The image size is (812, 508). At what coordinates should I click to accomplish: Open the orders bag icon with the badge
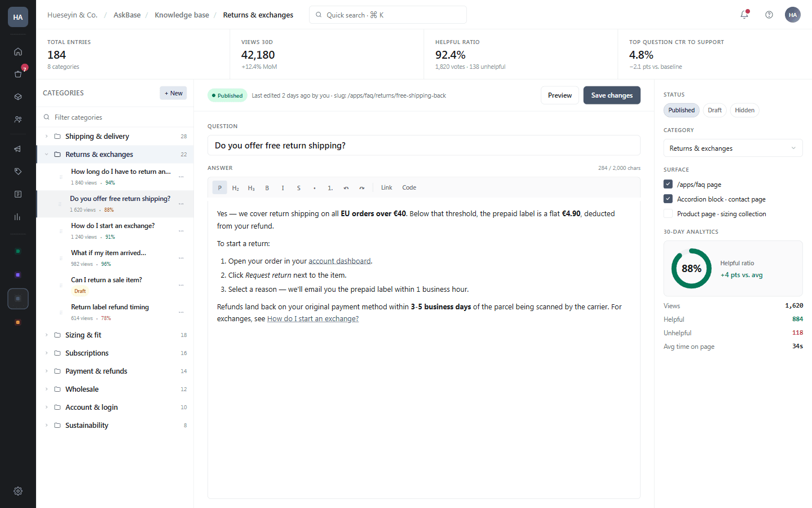click(x=18, y=74)
